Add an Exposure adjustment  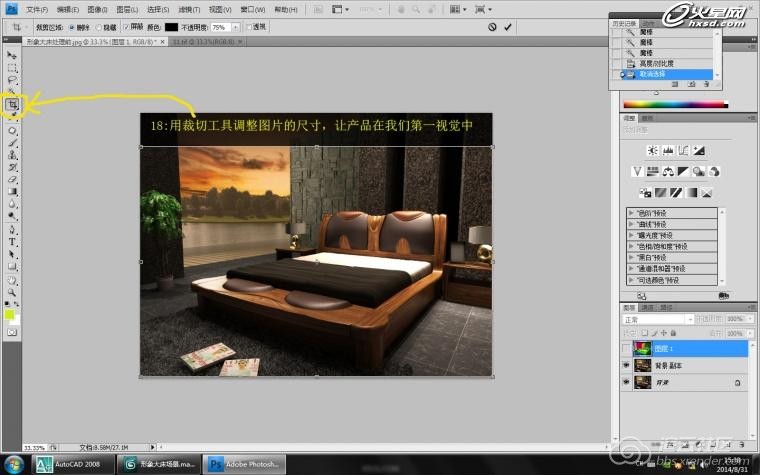[699, 151]
